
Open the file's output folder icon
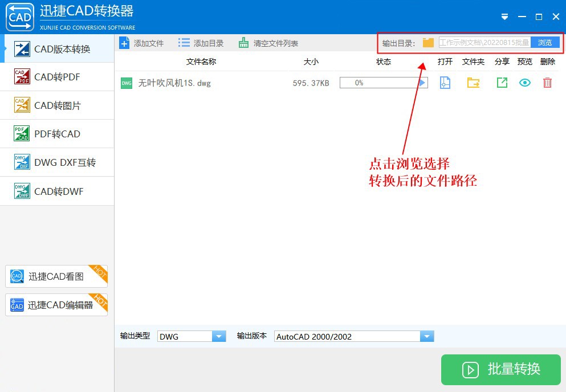coord(473,83)
